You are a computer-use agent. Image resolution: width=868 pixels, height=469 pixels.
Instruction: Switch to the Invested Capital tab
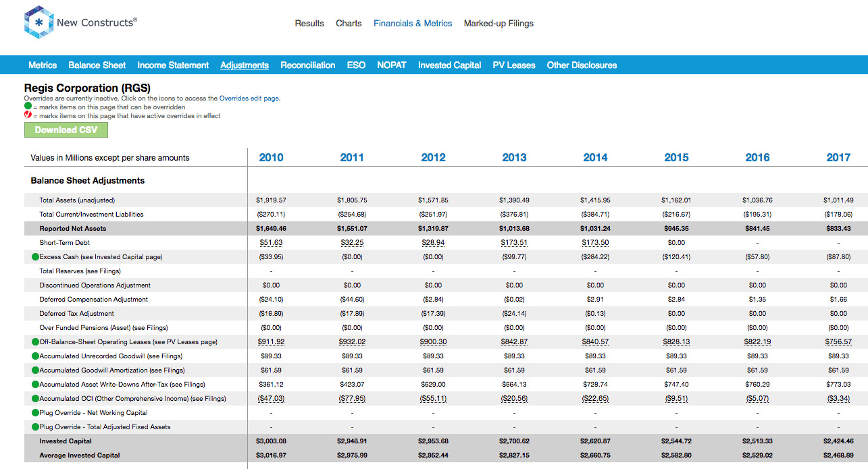point(449,65)
